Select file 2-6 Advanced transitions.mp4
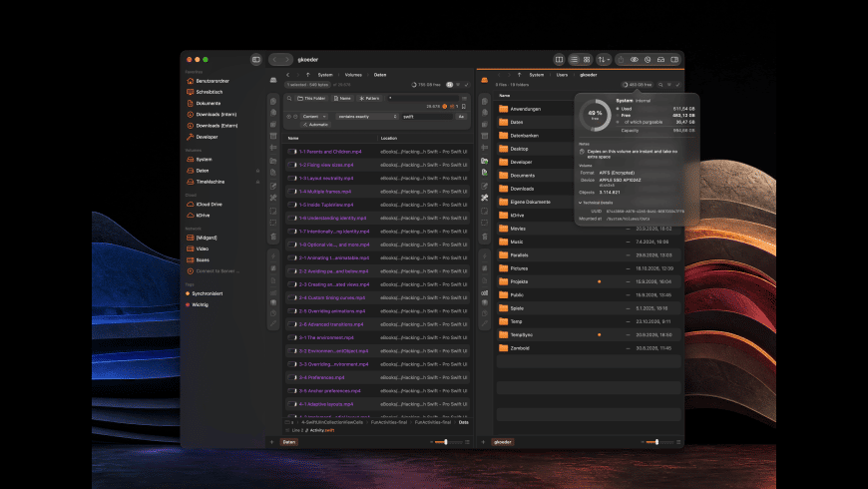The height and width of the screenshot is (489, 868). click(x=331, y=324)
